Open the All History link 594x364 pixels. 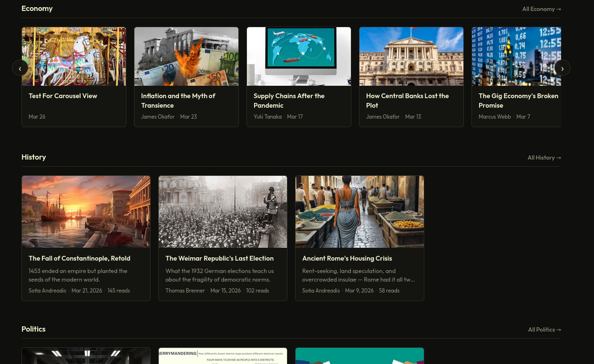pyautogui.click(x=544, y=158)
